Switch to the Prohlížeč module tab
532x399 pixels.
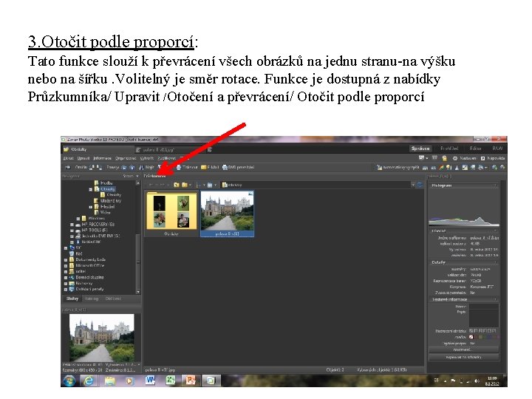click(449, 149)
